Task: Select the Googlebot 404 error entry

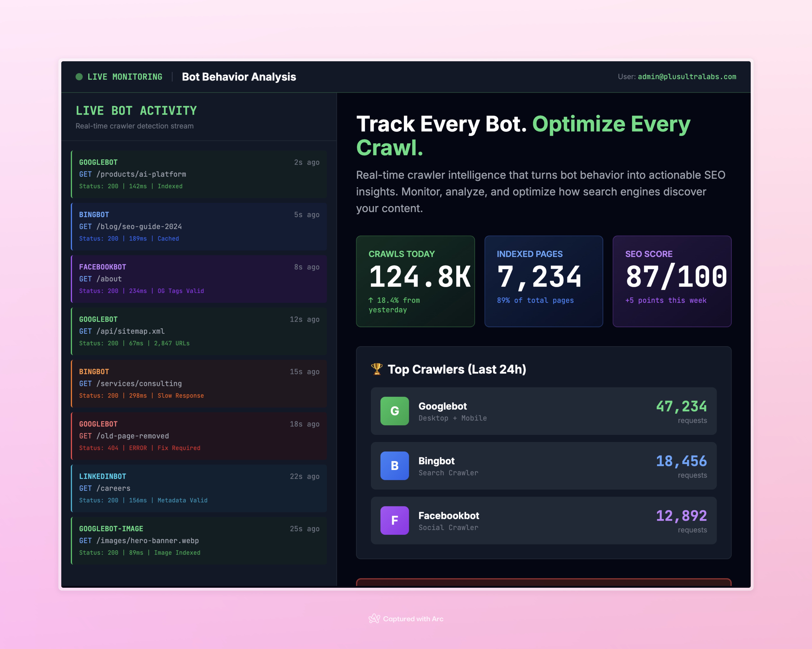Action: point(199,436)
